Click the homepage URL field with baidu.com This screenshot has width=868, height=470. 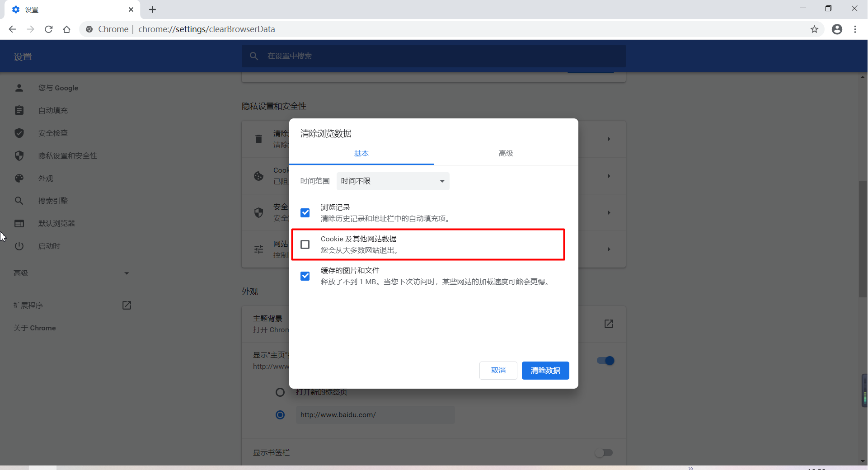click(375, 415)
